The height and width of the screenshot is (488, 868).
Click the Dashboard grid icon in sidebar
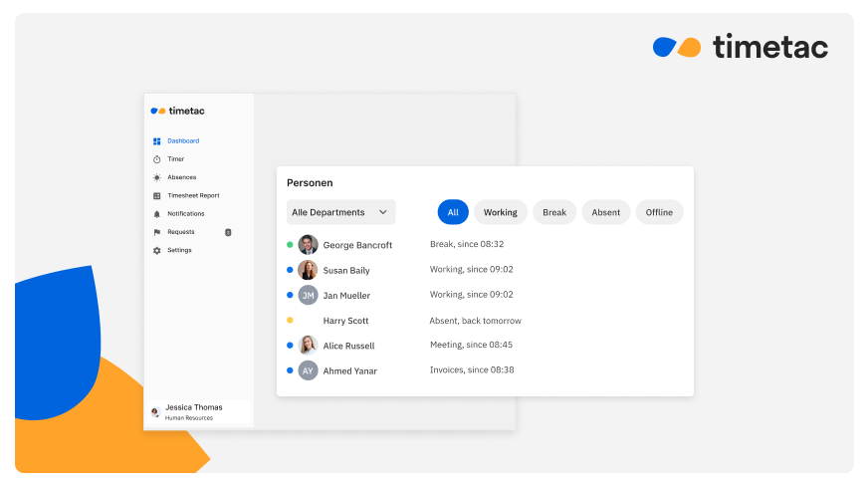(x=156, y=141)
